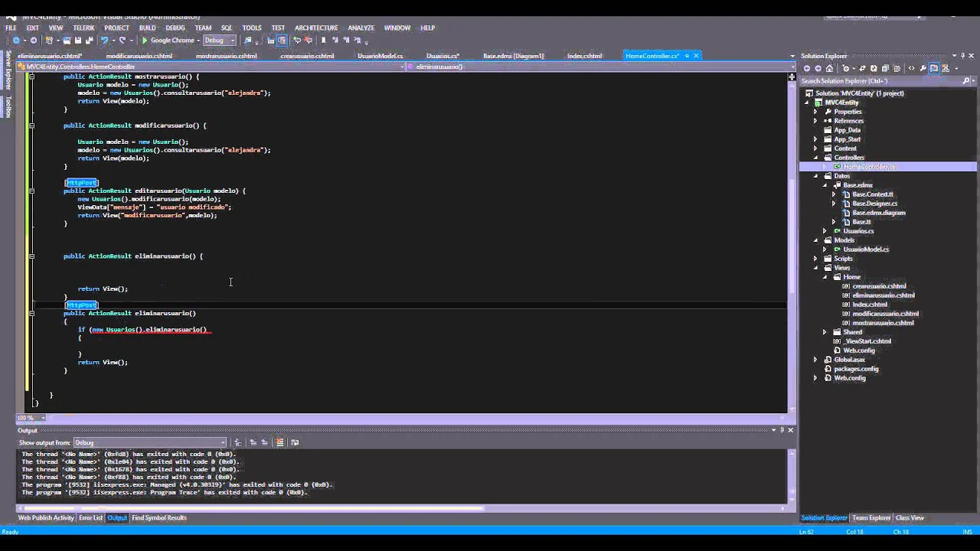Pin the Output panel with auto-hide icon

click(782, 430)
